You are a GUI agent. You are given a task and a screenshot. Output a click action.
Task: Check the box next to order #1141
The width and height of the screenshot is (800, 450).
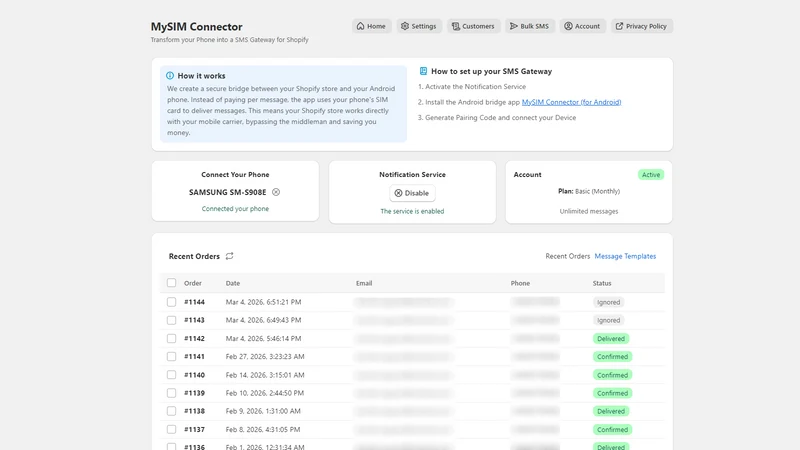[171, 357]
